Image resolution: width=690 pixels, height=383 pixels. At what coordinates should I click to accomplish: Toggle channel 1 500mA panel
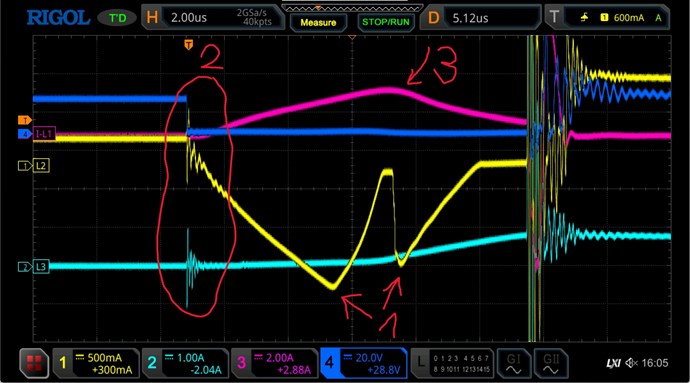tap(96, 363)
